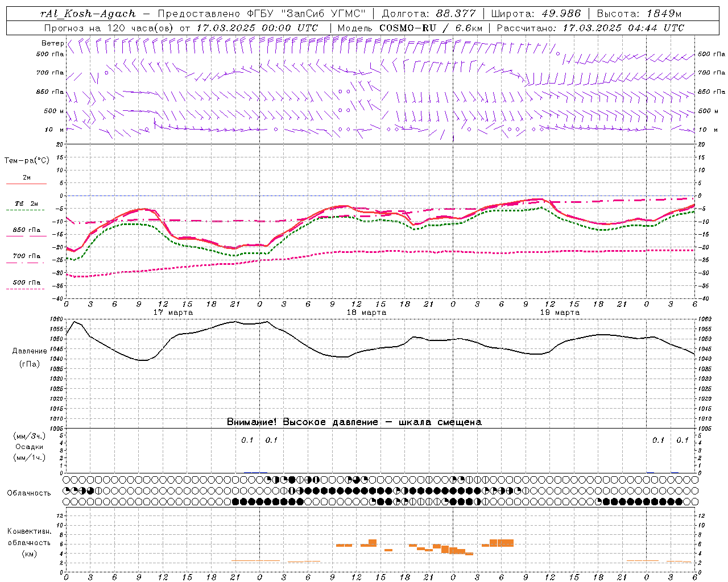Select the Облачность cloud cover label
Viewport: 728px width, 582px height.
click(x=29, y=493)
